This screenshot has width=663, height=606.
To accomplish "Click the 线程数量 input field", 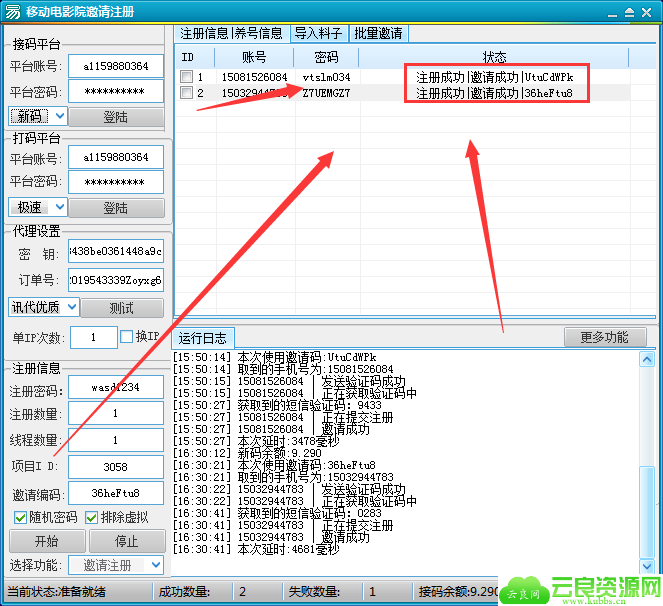I will [116, 440].
